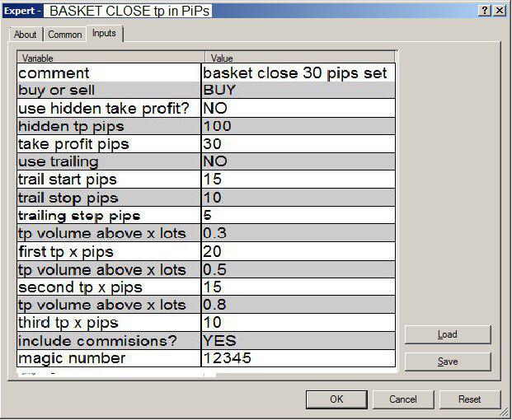Click the Variable column header
The width and height of the screenshot is (512, 420).
pyautogui.click(x=110, y=58)
